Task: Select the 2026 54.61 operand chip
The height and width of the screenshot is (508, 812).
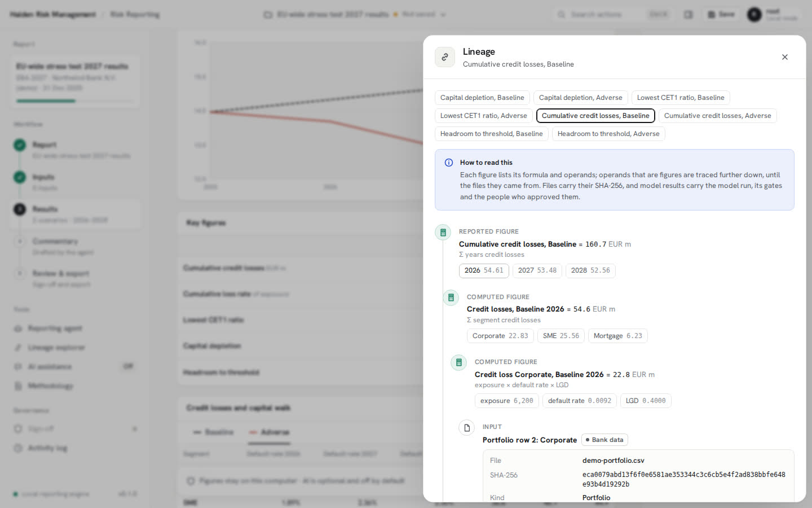Action: click(484, 270)
